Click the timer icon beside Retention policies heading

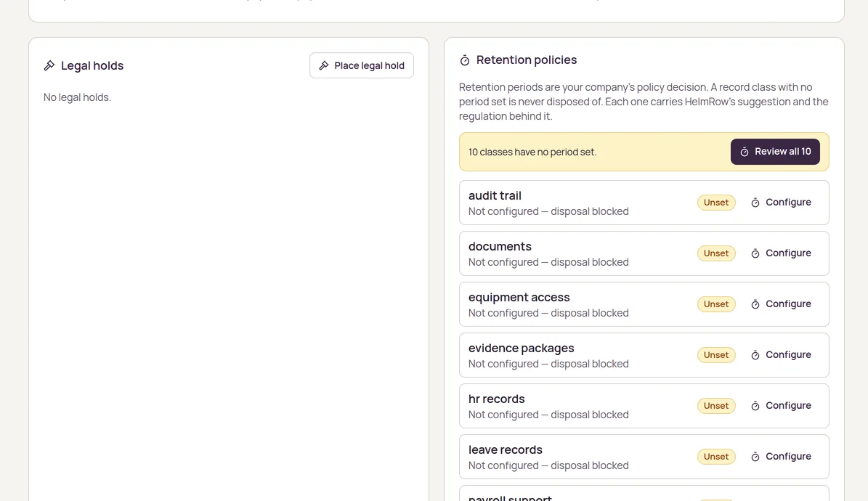click(x=465, y=60)
